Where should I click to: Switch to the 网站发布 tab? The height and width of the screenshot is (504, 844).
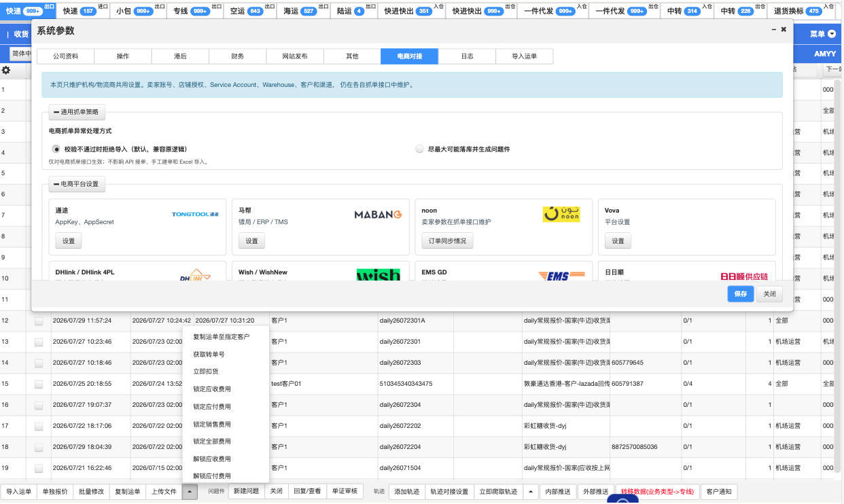[295, 56]
